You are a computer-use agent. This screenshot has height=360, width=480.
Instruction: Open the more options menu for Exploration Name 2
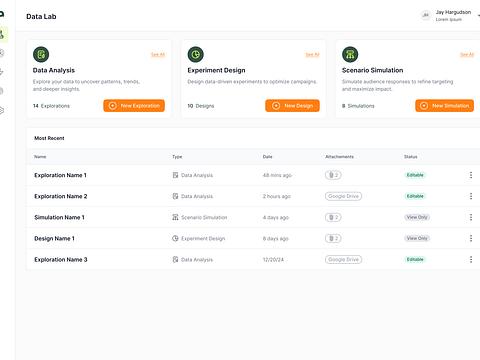click(471, 196)
